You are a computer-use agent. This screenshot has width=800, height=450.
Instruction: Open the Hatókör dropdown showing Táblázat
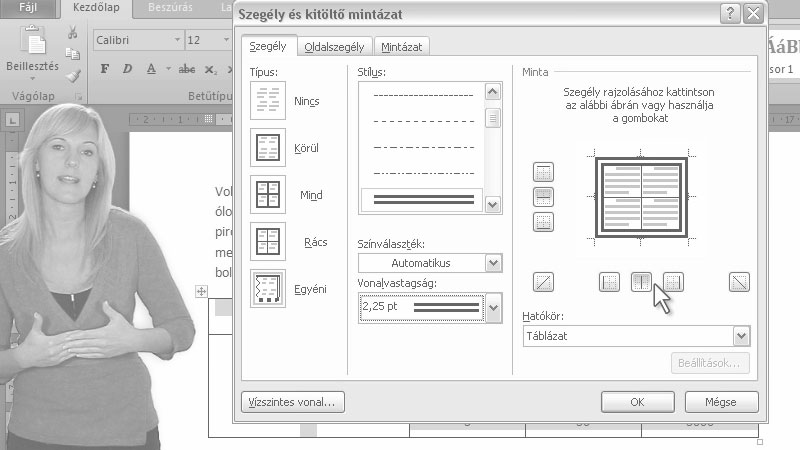point(740,337)
